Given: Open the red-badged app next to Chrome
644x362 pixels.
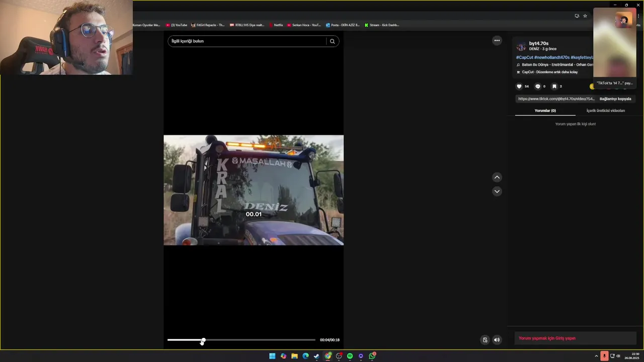Looking at the screenshot, I should pyautogui.click(x=339, y=356).
